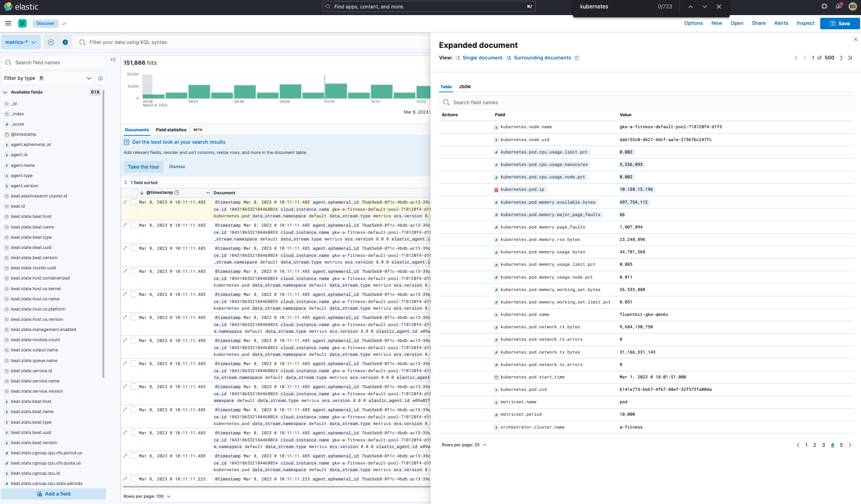The image size is (861, 504).
Task: Jump to last document in flyout pager
Action: tap(850, 58)
